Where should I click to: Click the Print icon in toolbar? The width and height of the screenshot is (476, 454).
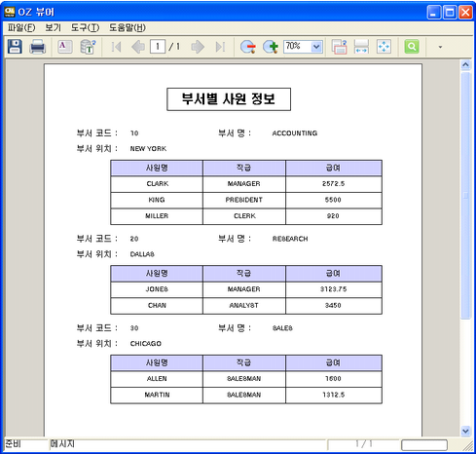(37, 47)
